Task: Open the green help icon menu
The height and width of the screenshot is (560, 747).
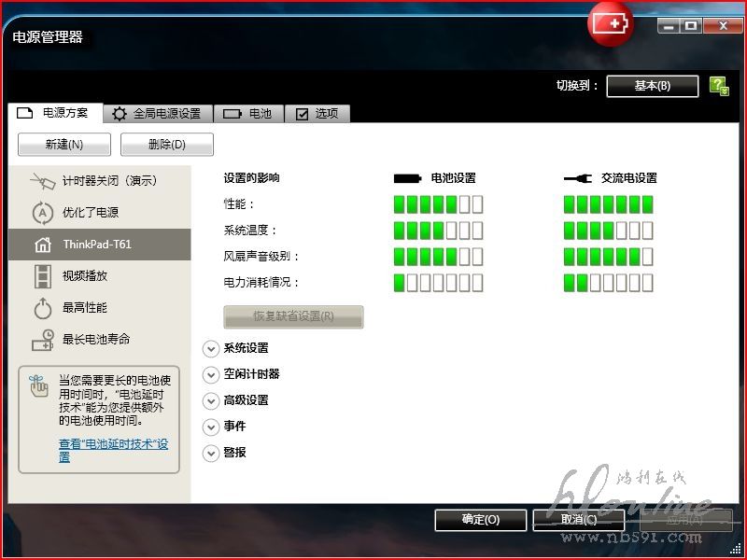Action: pyautogui.click(x=719, y=87)
